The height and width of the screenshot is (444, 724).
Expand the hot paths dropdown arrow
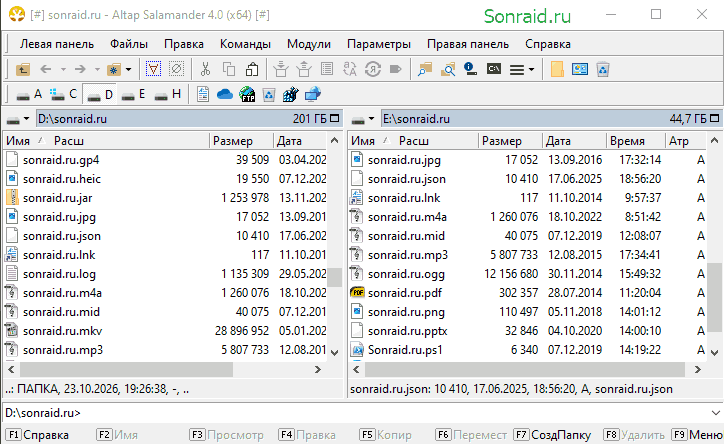tap(128, 70)
